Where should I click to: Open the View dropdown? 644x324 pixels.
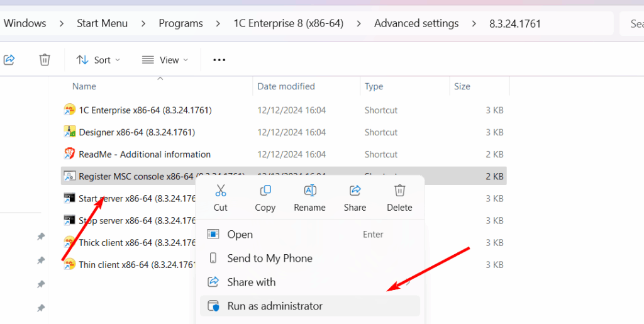click(165, 60)
